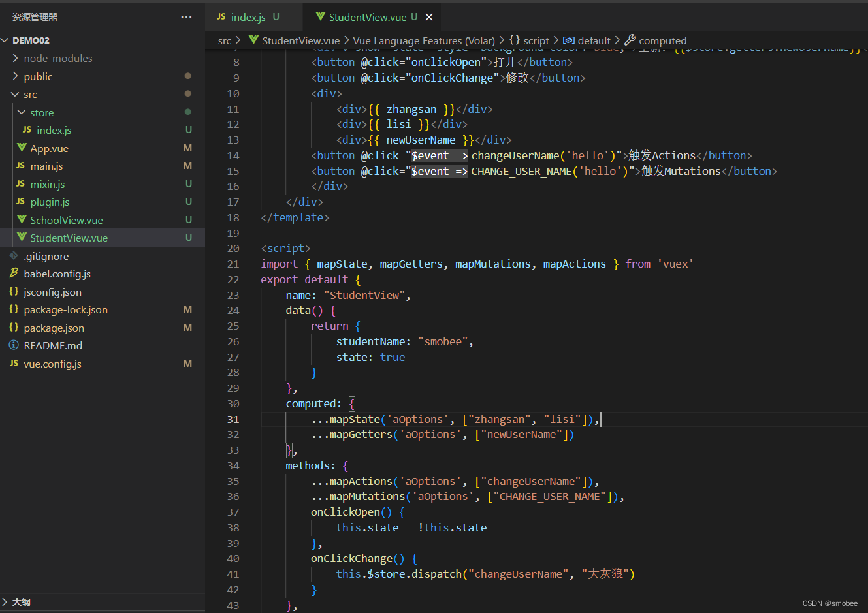Click the modified status M beside App.vue

pyautogui.click(x=188, y=148)
